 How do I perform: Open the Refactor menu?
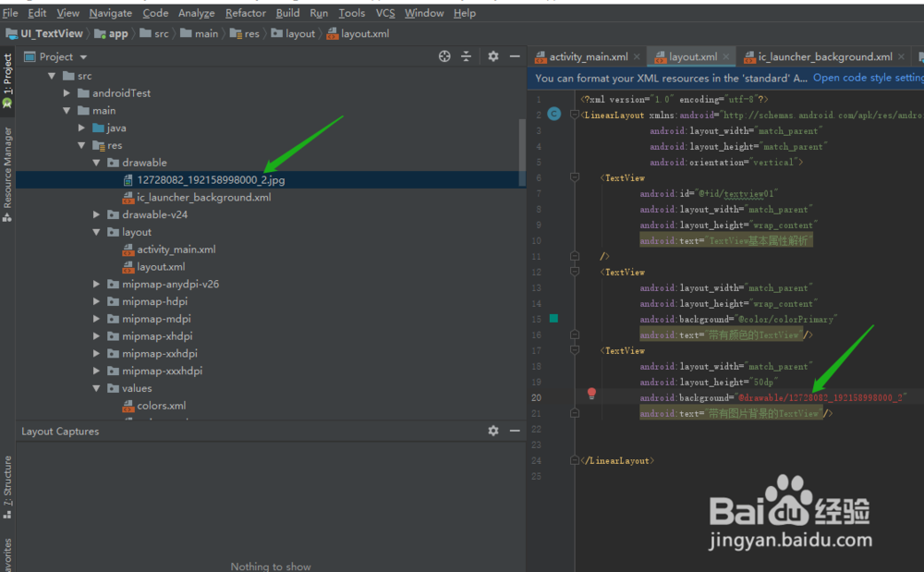[x=246, y=13]
